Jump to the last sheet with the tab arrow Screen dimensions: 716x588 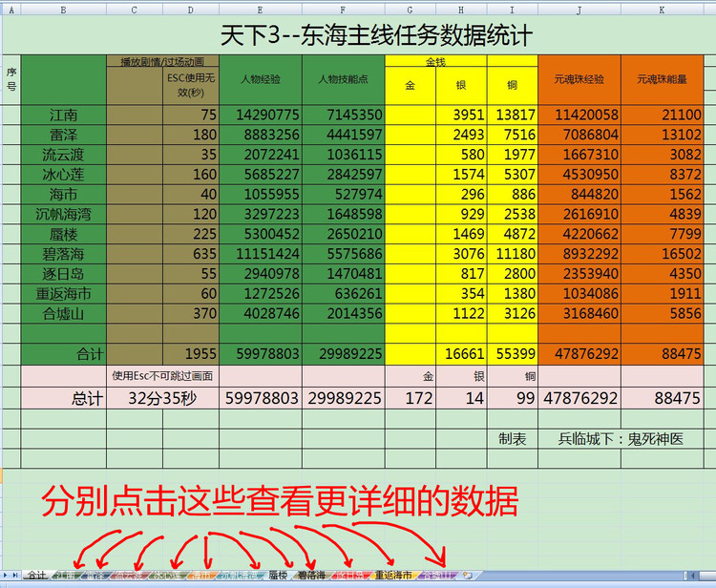tap(15, 576)
